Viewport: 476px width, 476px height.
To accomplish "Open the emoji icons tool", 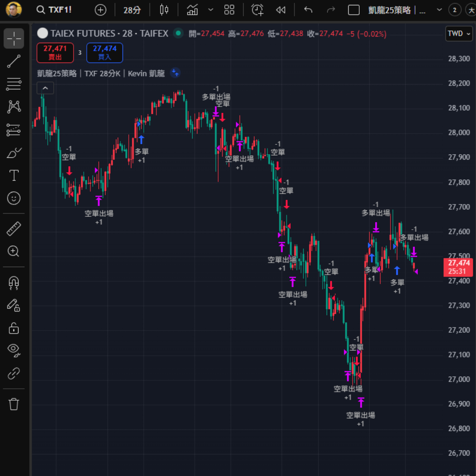I will click(x=14, y=198).
